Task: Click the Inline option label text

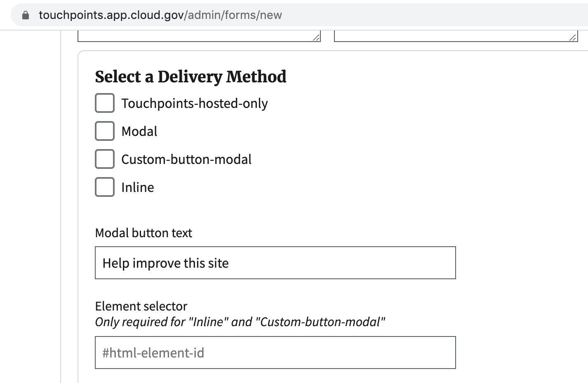Action: point(138,187)
